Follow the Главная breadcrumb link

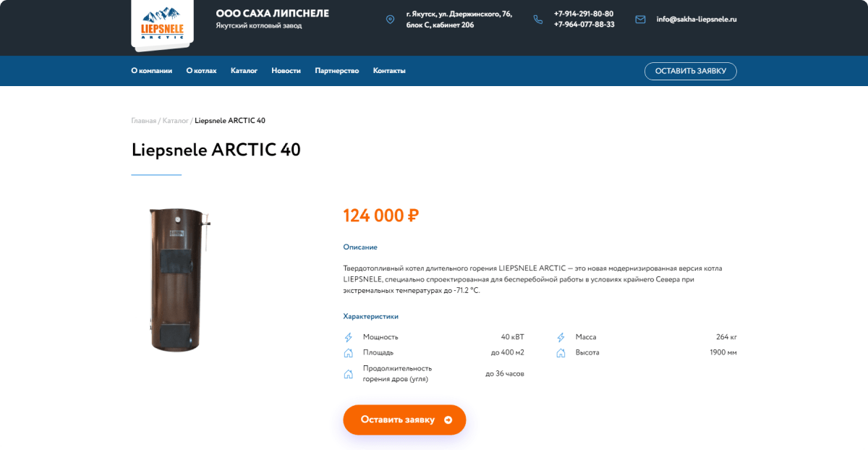click(x=143, y=121)
